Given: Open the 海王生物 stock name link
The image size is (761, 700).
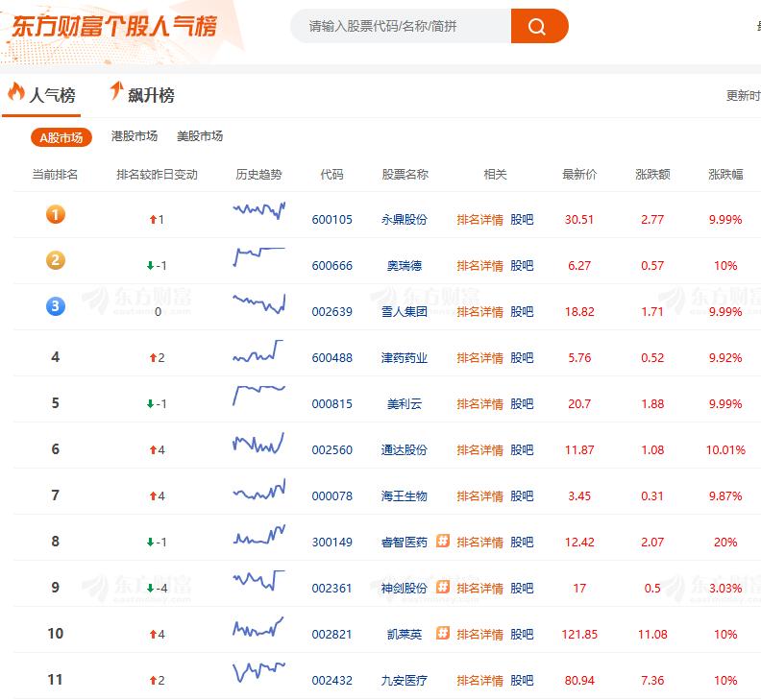Looking at the screenshot, I should pos(405,496).
